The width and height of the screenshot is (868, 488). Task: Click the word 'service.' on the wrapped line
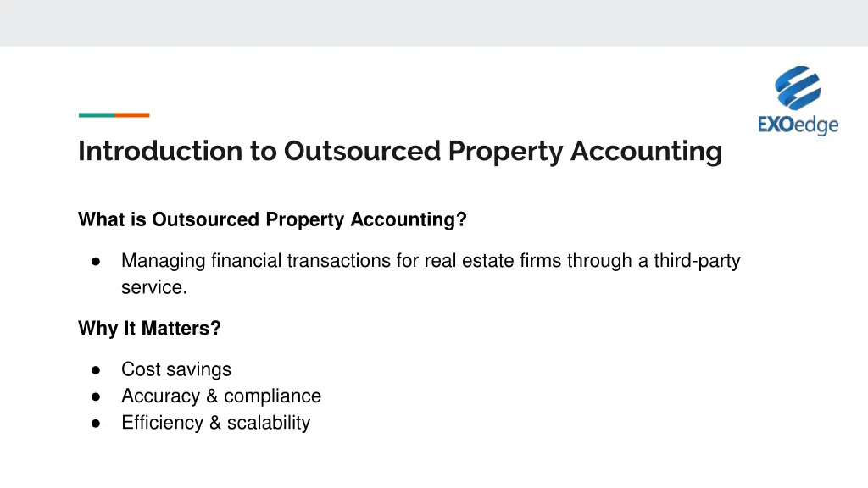(154, 287)
